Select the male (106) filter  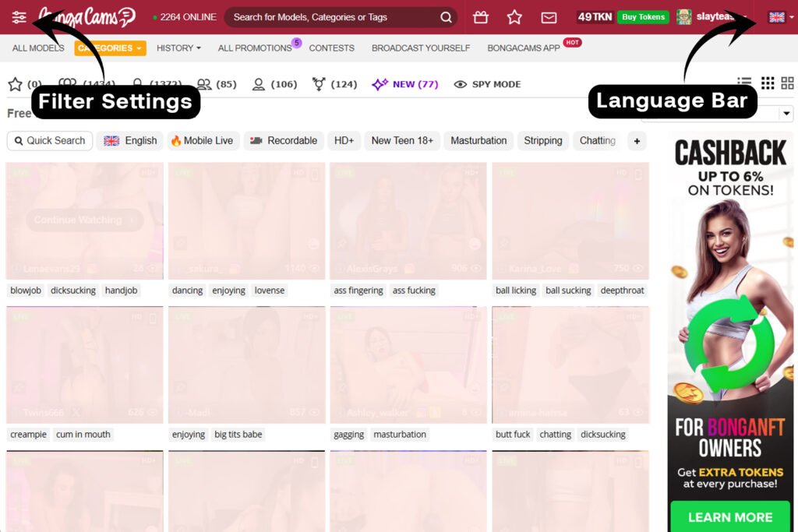[275, 84]
